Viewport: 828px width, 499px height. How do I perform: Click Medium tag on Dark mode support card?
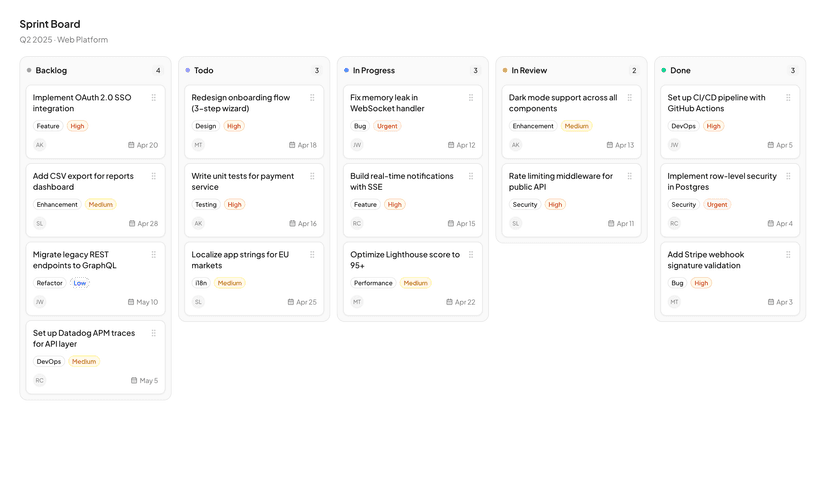click(576, 126)
